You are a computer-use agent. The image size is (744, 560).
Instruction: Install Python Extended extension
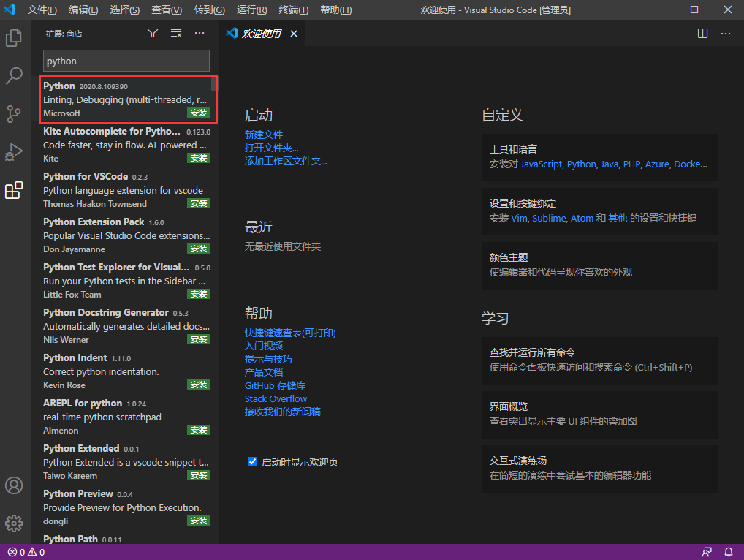[198, 475]
